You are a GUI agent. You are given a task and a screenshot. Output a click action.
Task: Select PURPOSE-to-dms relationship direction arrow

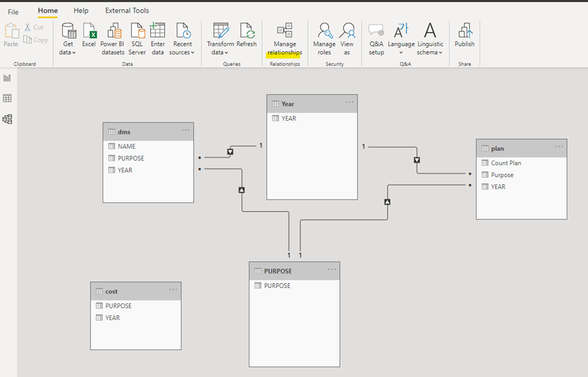241,190
